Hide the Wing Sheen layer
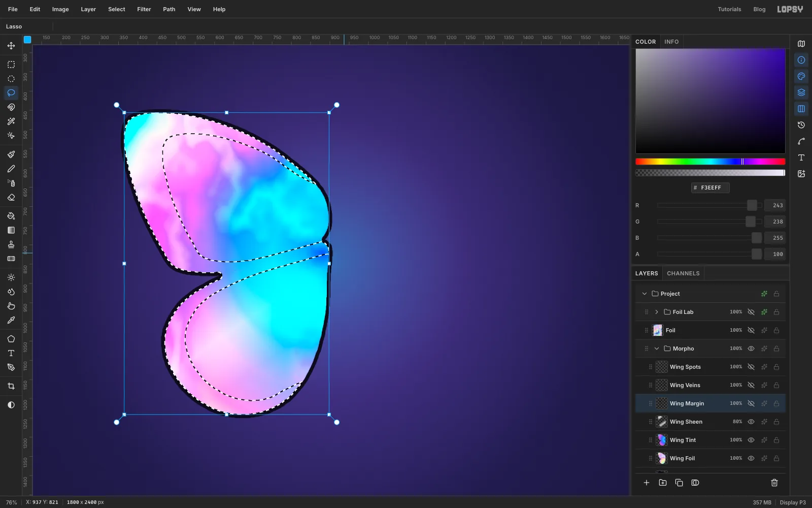 tap(751, 422)
